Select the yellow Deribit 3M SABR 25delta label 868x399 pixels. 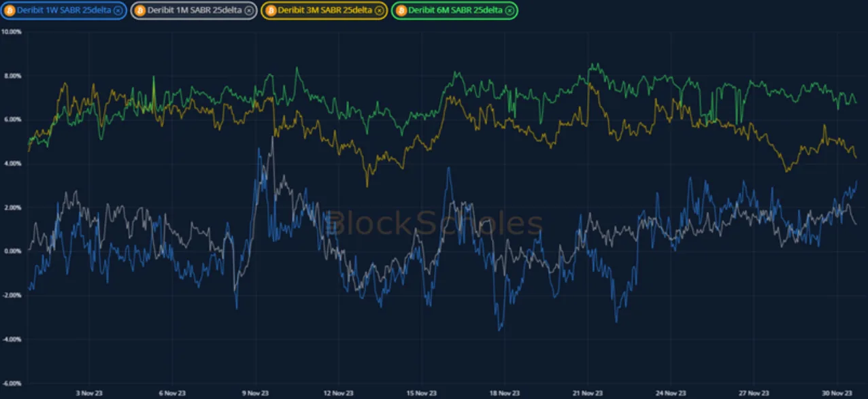[325, 10]
